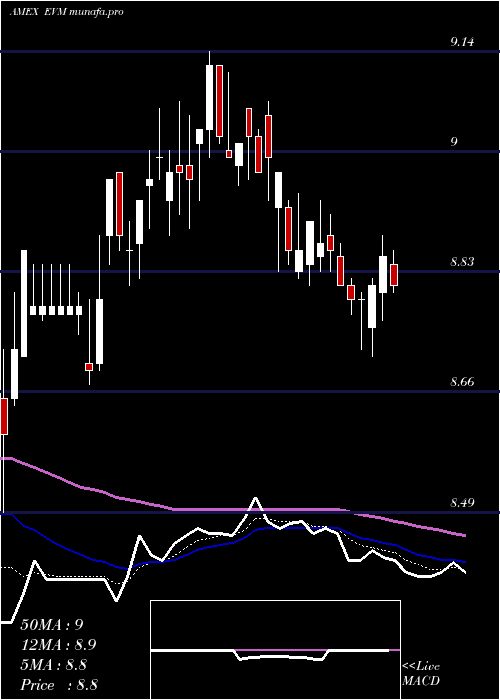Open the MACD inset chart panel

275,650
